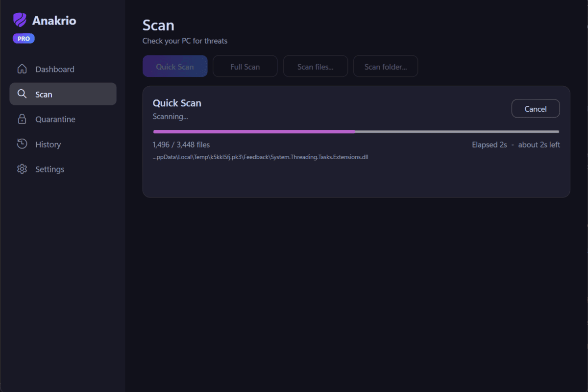Go to the Quarantine menu label

click(x=55, y=120)
